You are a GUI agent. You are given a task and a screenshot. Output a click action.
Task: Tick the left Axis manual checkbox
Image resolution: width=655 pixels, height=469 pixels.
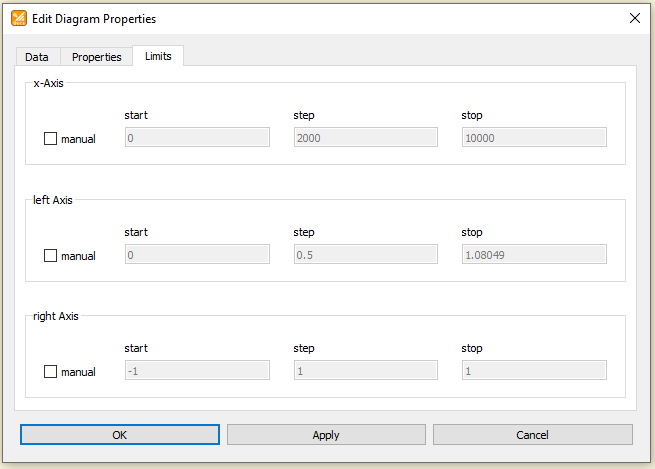click(51, 256)
